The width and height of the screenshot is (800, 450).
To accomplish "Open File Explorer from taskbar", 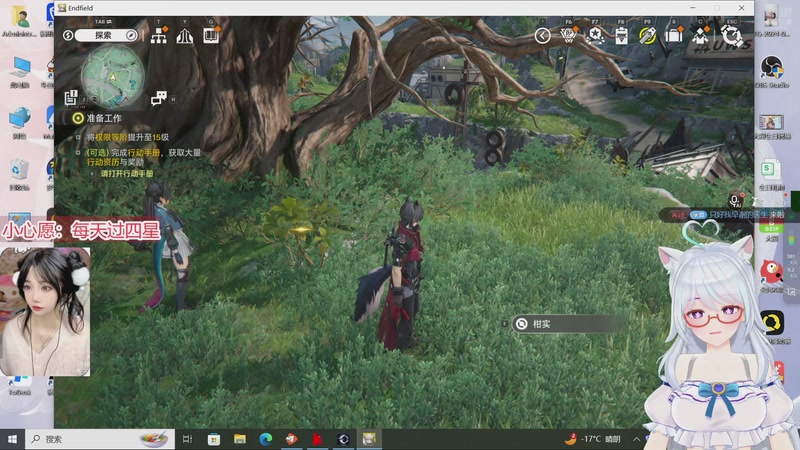I will pyautogui.click(x=240, y=439).
